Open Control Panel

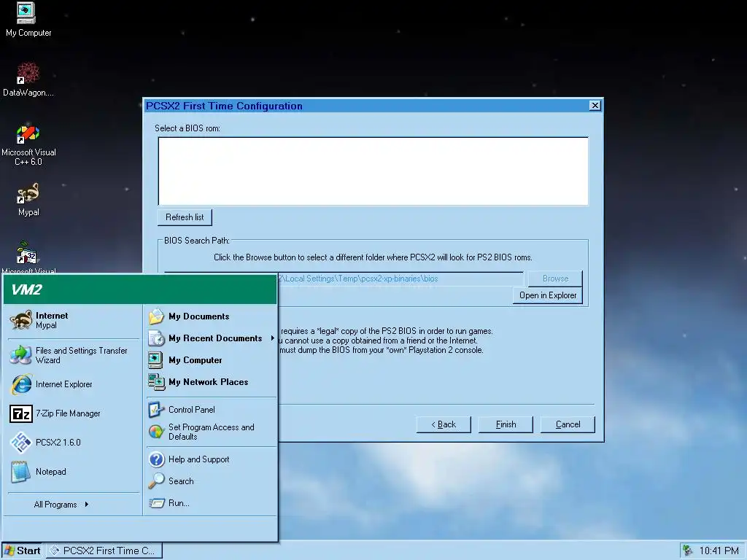point(211,410)
